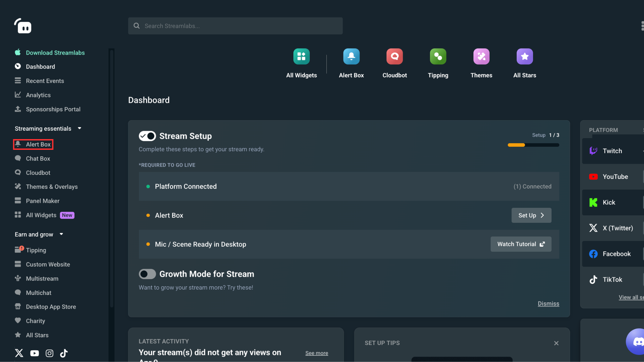Open Themes & Overlays in the sidebar
This screenshot has height=362, width=644.
(46, 187)
